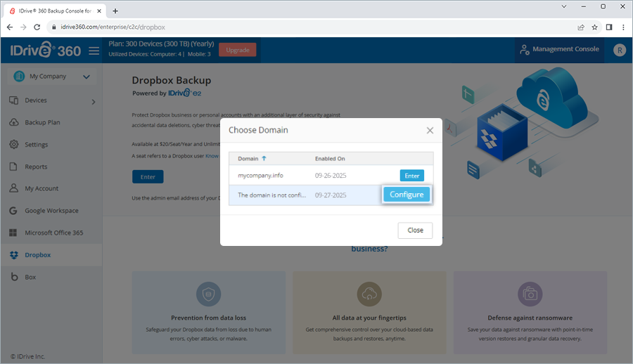
Task: Click the red Upgrade button
Action: [237, 50]
